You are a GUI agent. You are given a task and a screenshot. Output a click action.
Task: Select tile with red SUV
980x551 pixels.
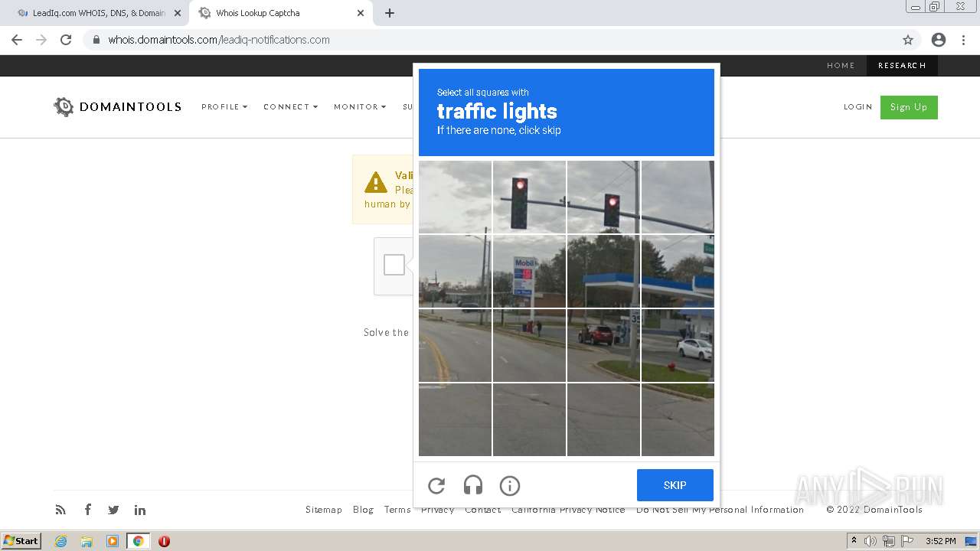(603, 345)
